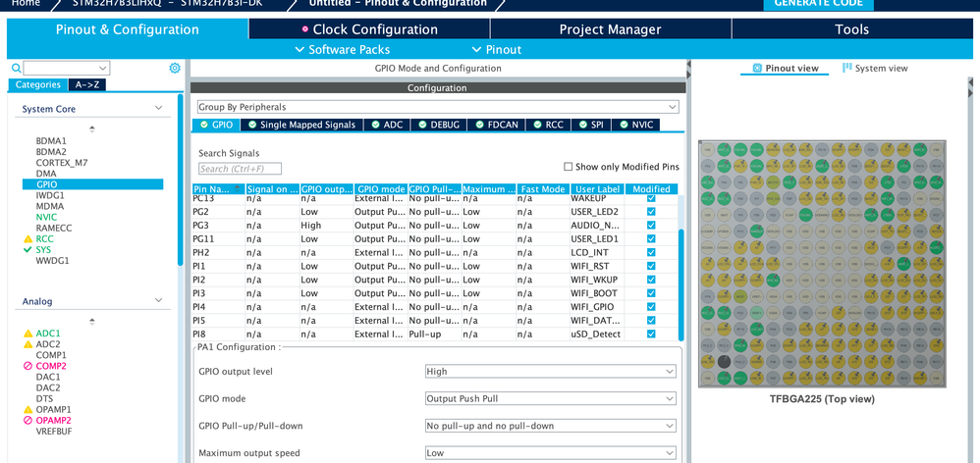Toggle Modified checkbox for PG11 row
Screen dimensions: 980x463
[651, 239]
